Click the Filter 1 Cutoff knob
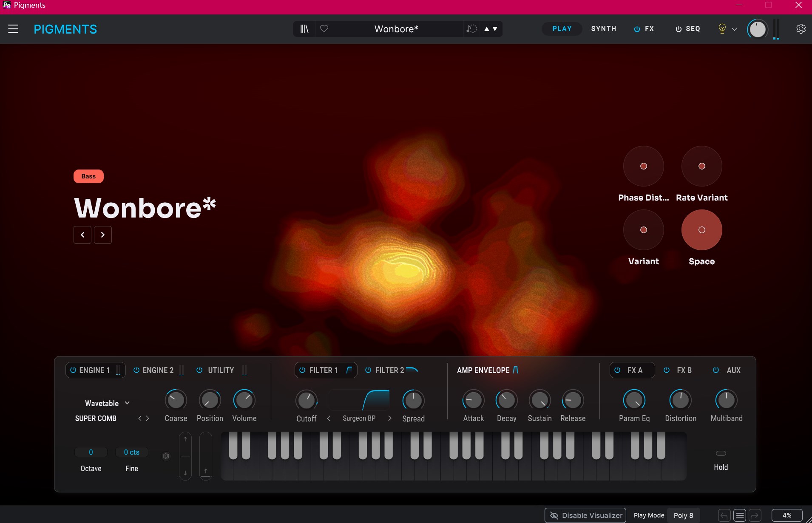 coord(306,400)
